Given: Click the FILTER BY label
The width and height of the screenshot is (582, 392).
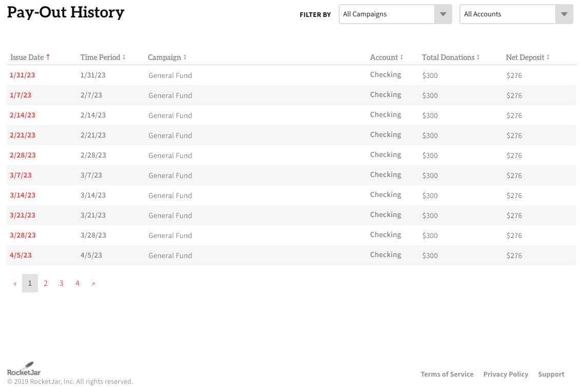Looking at the screenshot, I should click(x=315, y=14).
